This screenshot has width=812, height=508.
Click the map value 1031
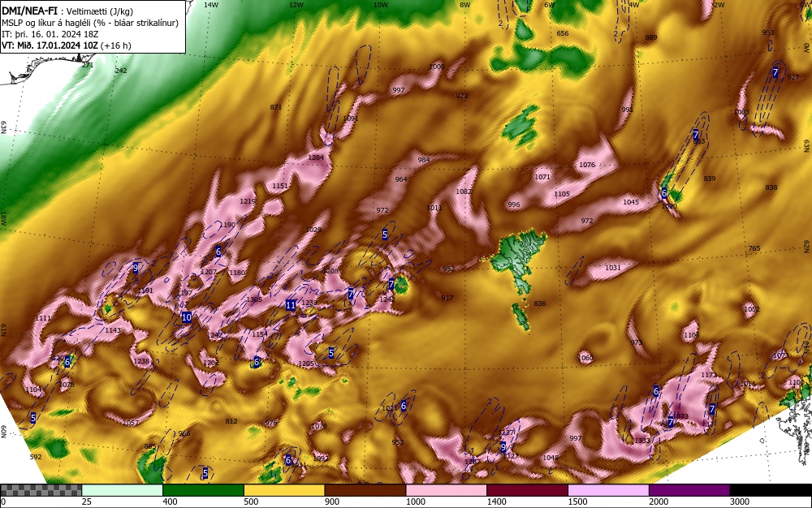click(x=612, y=268)
